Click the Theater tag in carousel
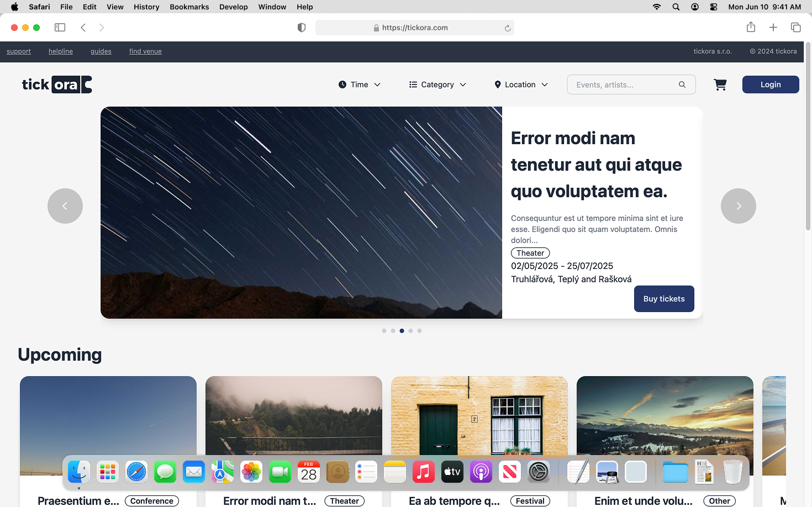Viewport: 812px width, 507px height. pyautogui.click(x=530, y=253)
